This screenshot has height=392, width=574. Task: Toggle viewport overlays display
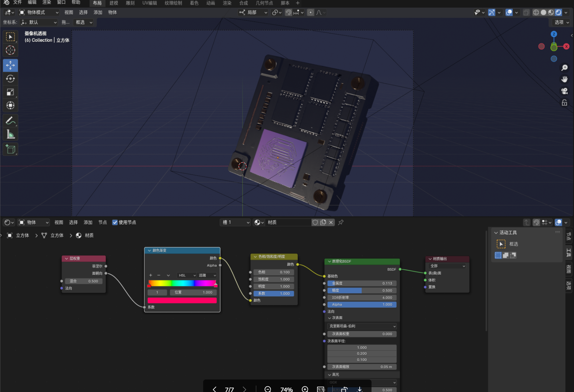click(509, 12)
